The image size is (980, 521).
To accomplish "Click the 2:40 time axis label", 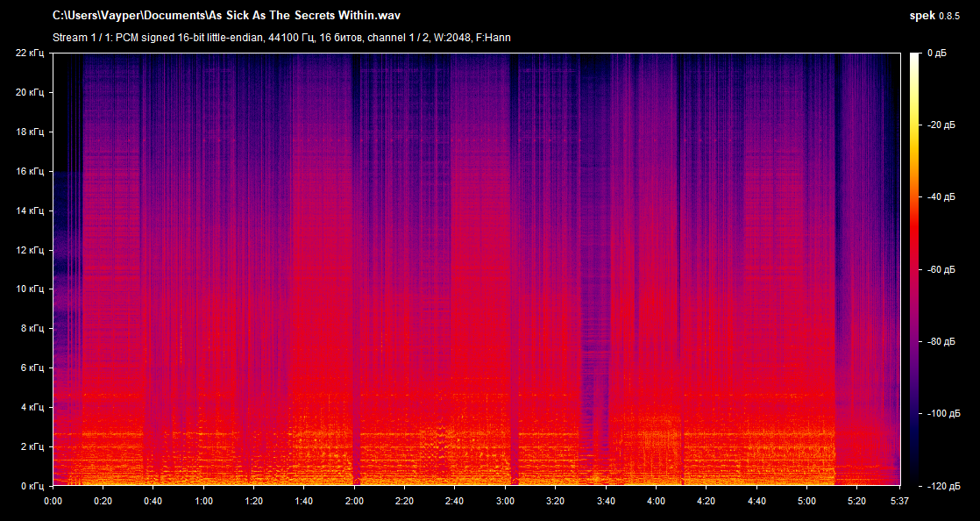I will coord(454,502).
